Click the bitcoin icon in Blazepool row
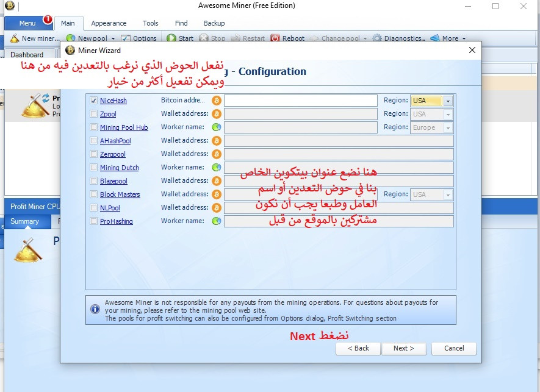540x392 pixels. [216, 181]
